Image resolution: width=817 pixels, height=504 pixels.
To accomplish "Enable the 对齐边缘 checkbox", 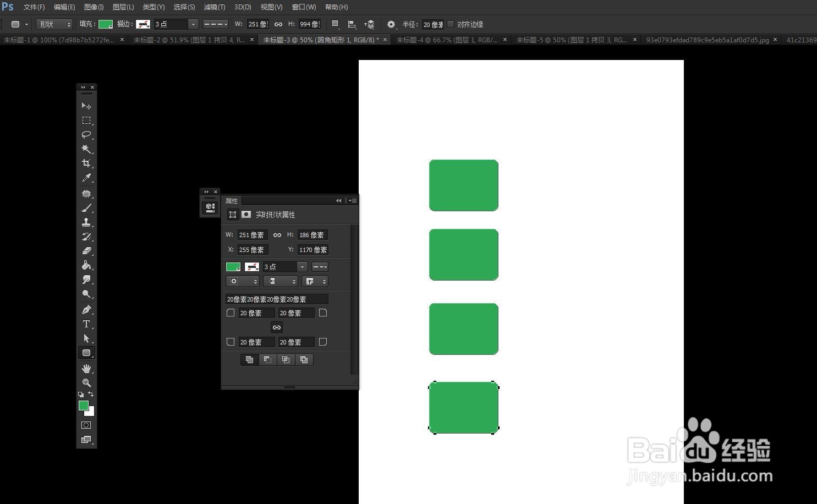I will click(x=451, y=24).
